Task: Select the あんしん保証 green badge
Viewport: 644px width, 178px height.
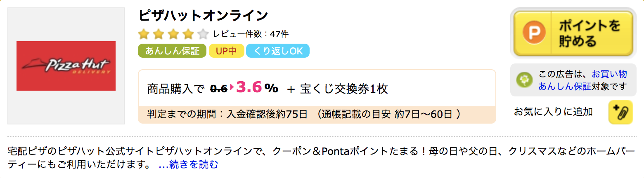Action: click(x=172, y=51)
